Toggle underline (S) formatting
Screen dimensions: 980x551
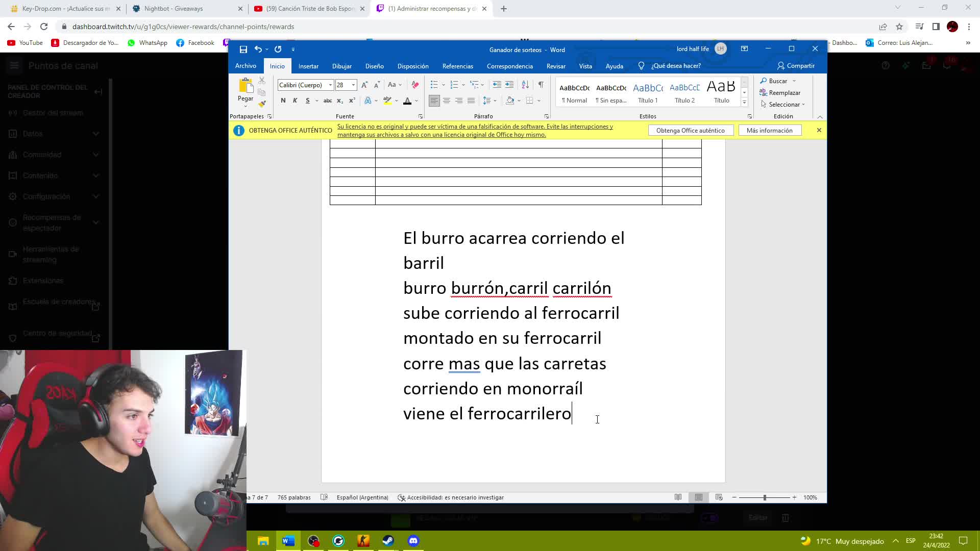click(307, 101)
